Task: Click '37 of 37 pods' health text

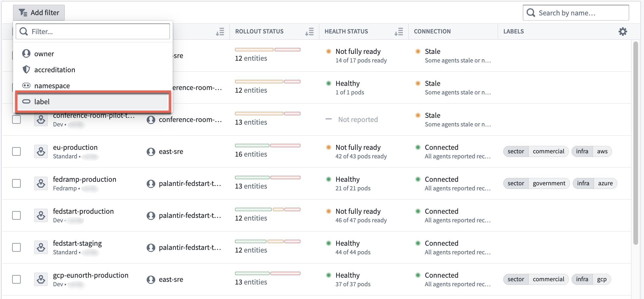Action: click(x=353, y=284)
